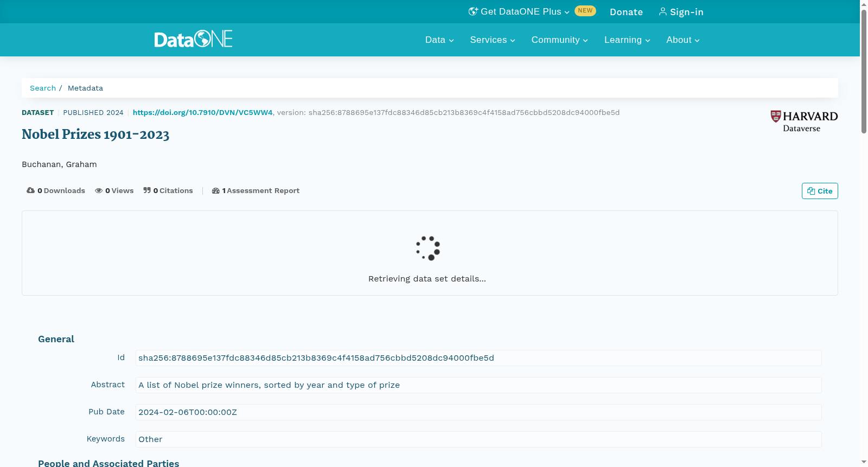This screenshot has height=467, width=868.
Task: Click the 0 Citations metric
Action: click(x=168, y=190)
